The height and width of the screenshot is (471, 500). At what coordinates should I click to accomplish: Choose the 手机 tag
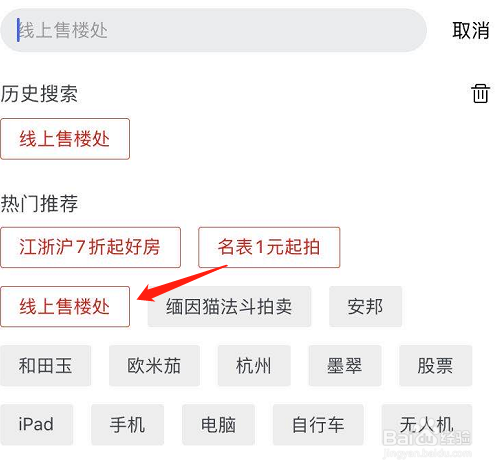[128, 425]
